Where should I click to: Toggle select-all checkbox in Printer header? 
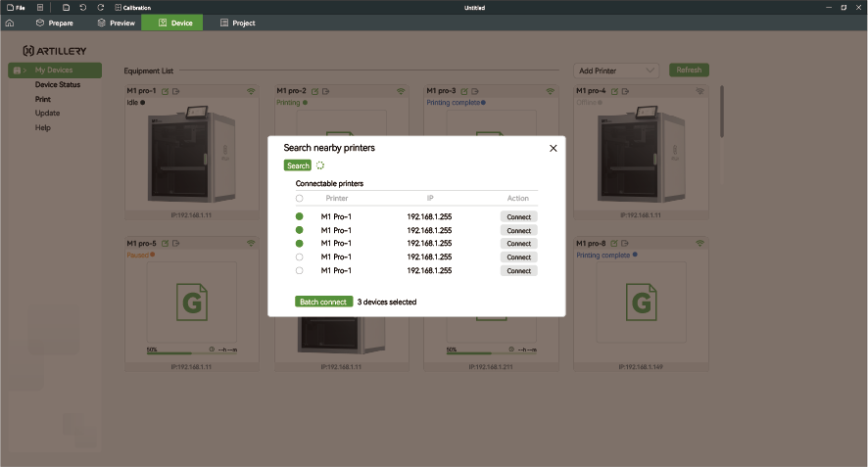click(x=300, y=198)
